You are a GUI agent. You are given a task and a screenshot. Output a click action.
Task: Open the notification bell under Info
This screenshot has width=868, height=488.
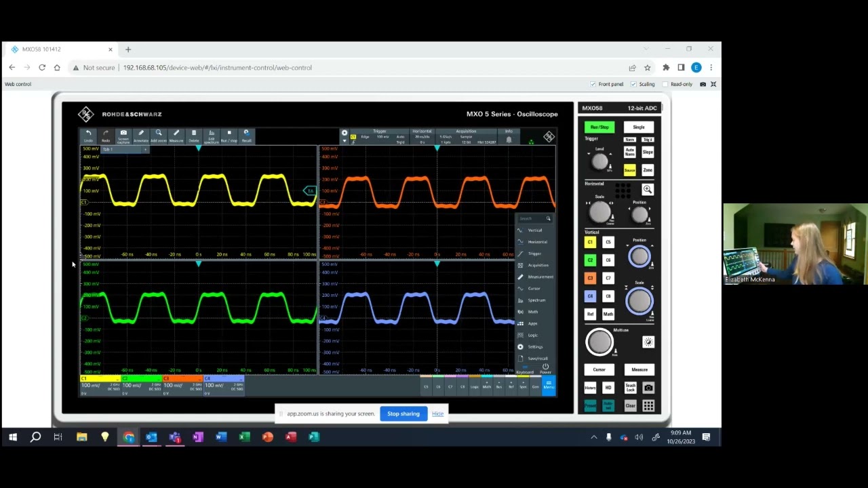point(509,140)
